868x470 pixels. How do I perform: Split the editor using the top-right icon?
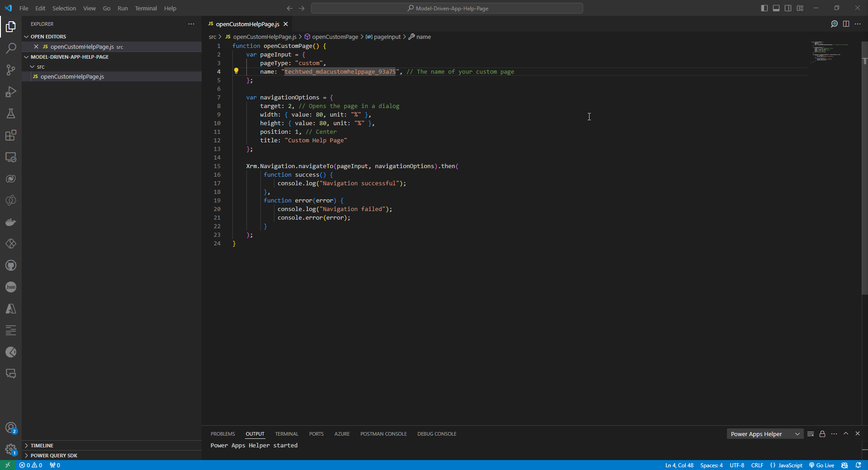(x=846, y=24)
